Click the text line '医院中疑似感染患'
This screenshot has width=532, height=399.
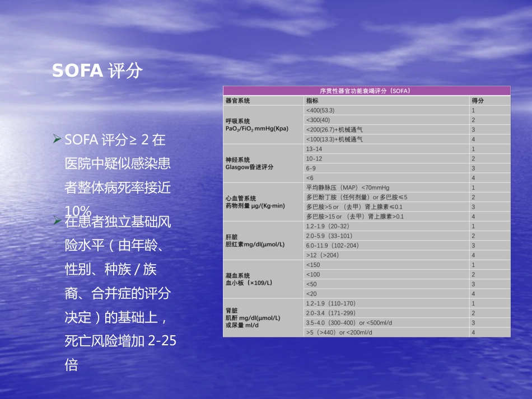pyautogui.click(x=118, y=163)
